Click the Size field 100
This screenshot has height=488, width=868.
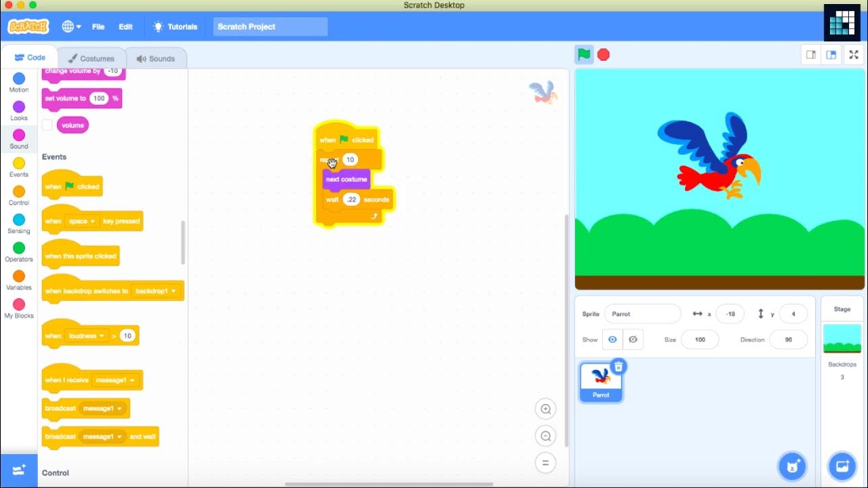click(700, 340)
